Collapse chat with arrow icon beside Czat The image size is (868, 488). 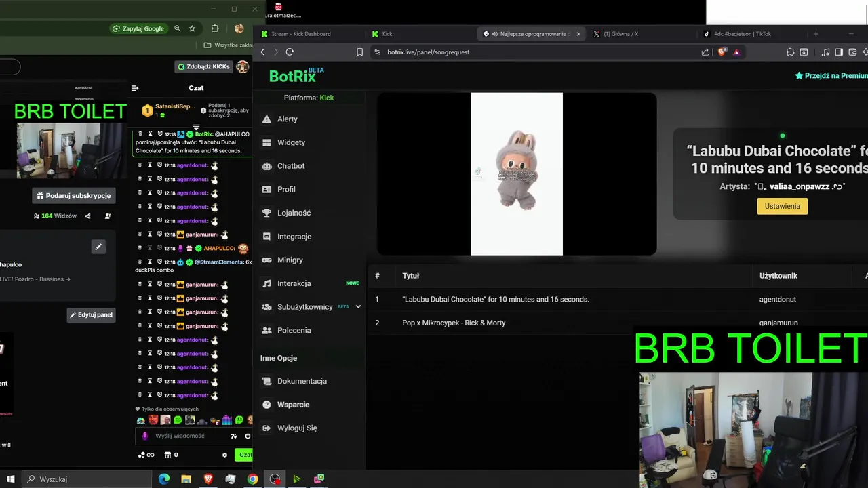135,88
